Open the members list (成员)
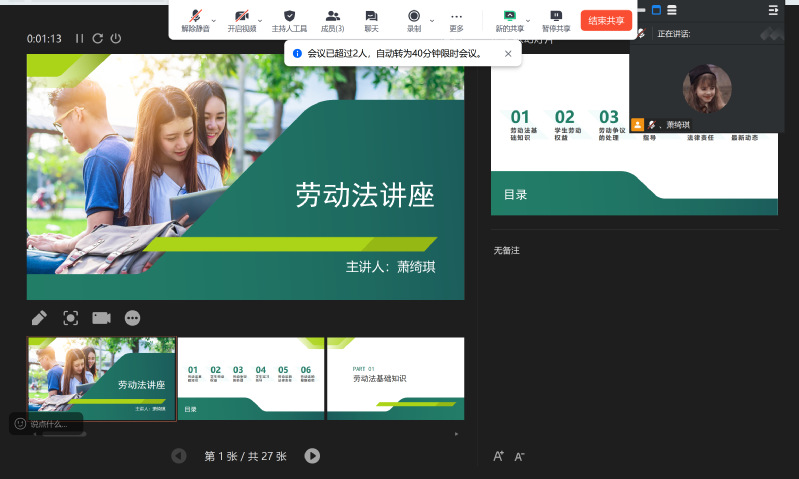The image size is (799, 479). 333,20
